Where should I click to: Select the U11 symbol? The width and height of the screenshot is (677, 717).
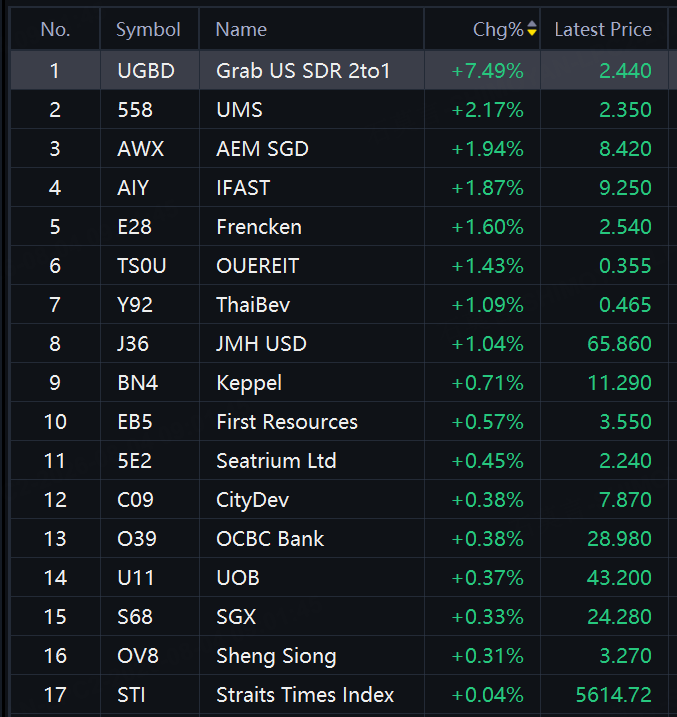(136, 578)
